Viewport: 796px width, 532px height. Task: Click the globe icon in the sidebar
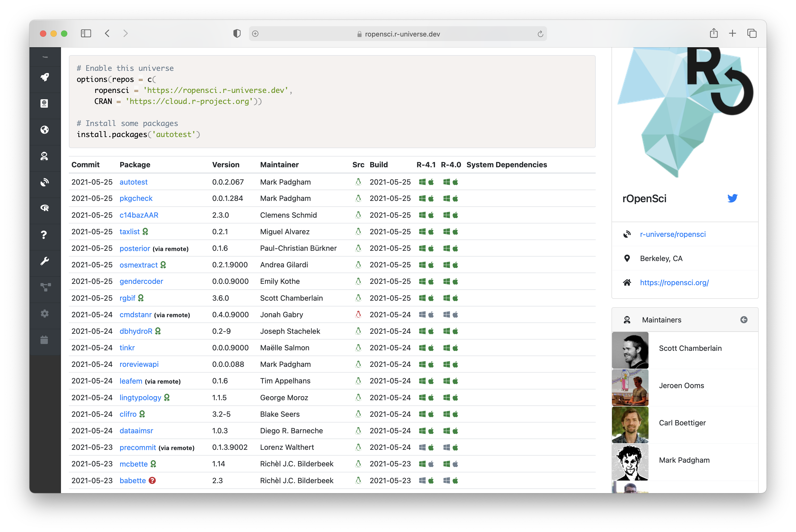click(x=44, y=130)
